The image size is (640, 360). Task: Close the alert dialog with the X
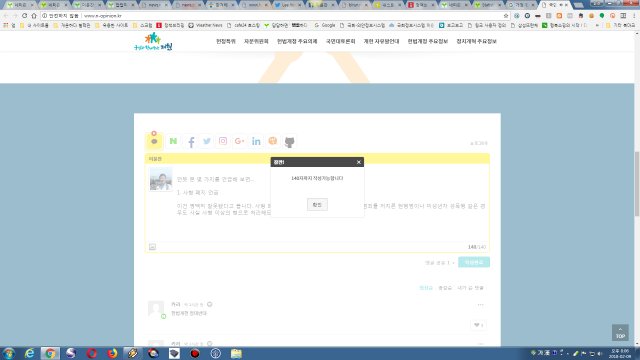click(x=359, y=162)
